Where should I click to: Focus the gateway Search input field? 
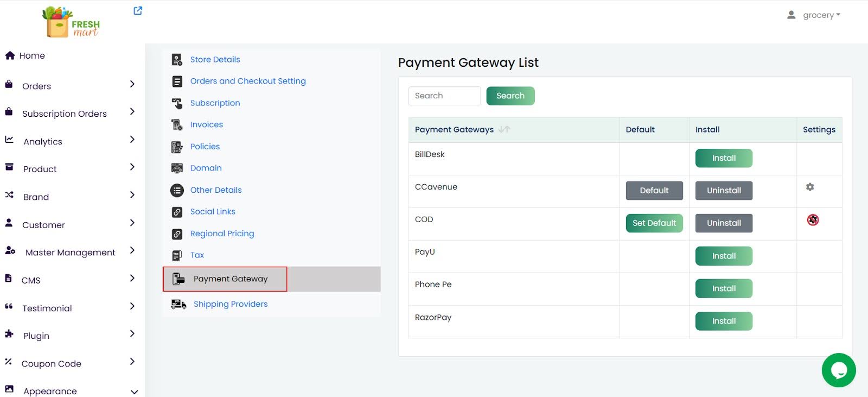(x=444, y=96)
